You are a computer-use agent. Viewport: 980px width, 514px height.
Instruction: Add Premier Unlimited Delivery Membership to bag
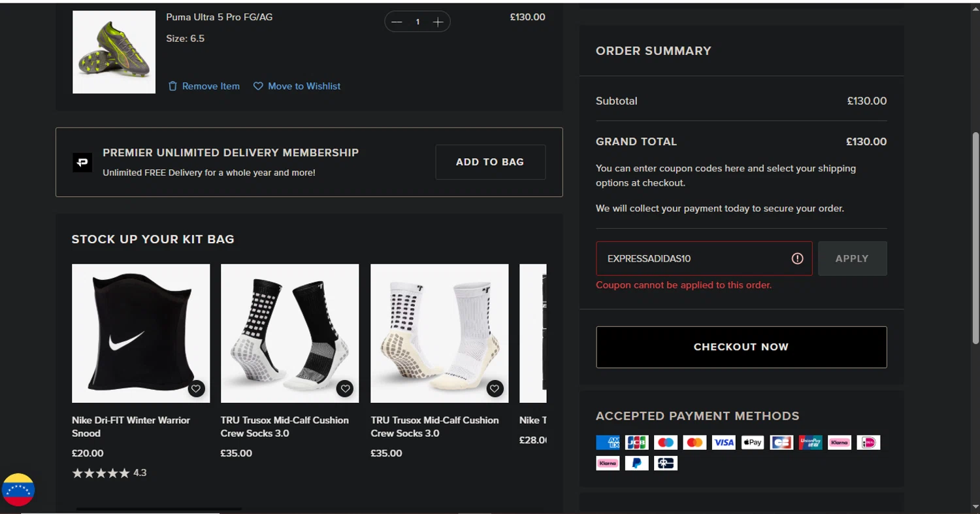click(x=490, y=162)
